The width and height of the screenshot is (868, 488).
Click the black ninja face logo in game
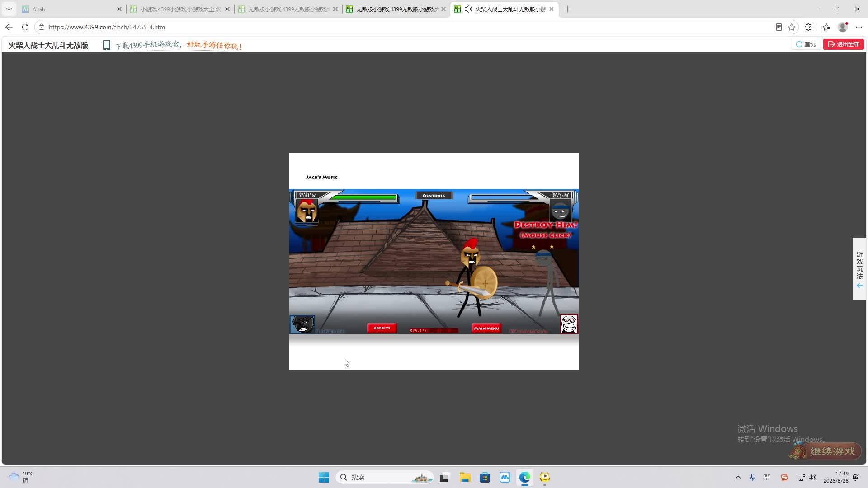tap(302, 324)
